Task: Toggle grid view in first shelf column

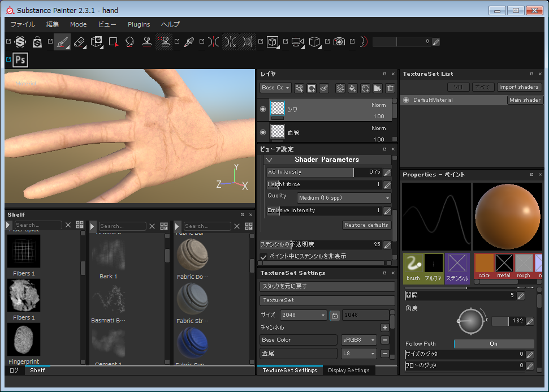Action: click(80, 225)
